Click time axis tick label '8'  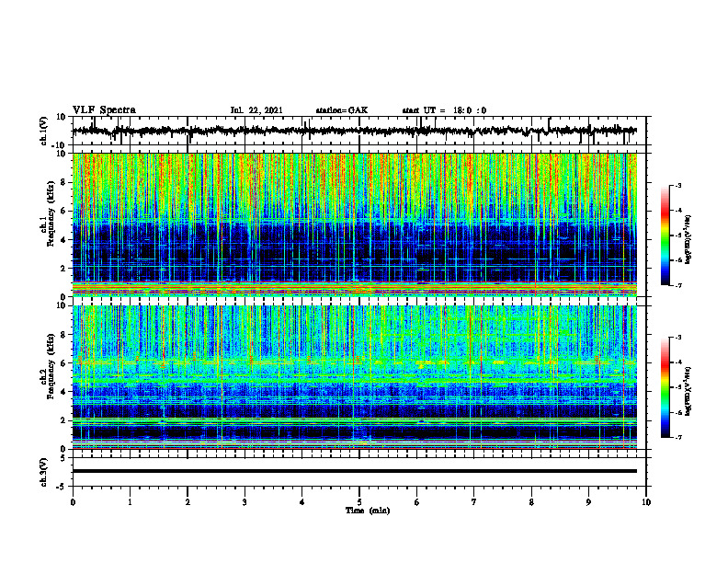coord(531,502)
